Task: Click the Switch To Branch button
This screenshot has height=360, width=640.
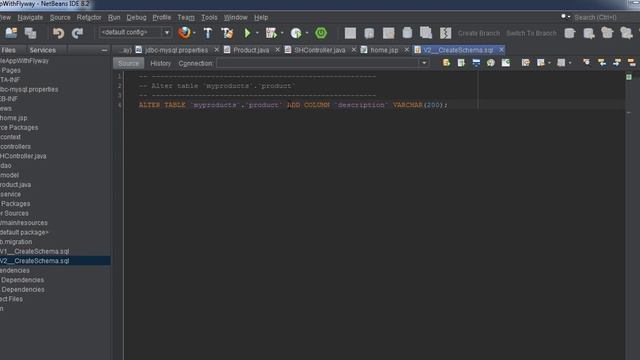Action: click(x=531, y=33)
